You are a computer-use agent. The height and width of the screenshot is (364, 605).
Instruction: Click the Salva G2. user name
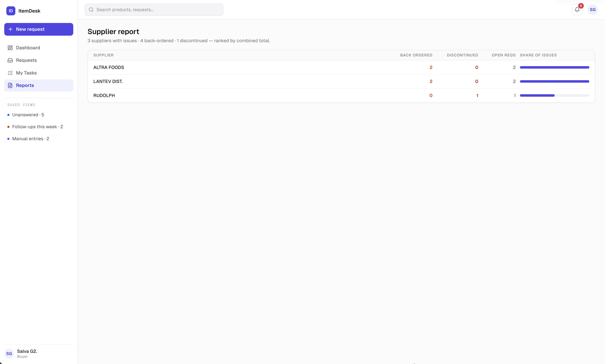coord(27,351)
